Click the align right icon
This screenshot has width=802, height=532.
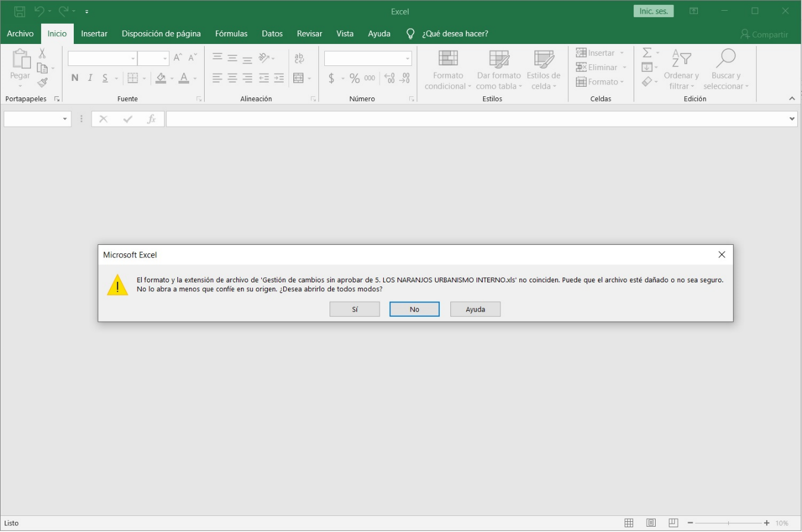tap(248, 78)
